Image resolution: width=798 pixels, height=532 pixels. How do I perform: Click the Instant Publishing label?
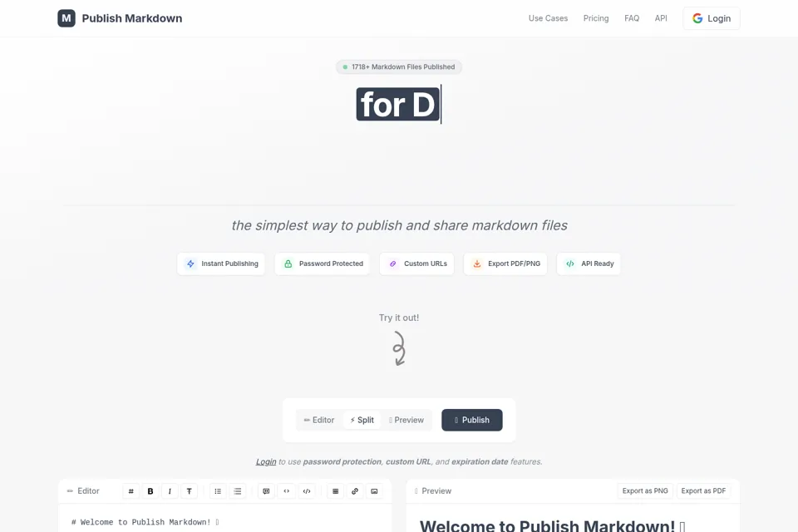point(229,264)
